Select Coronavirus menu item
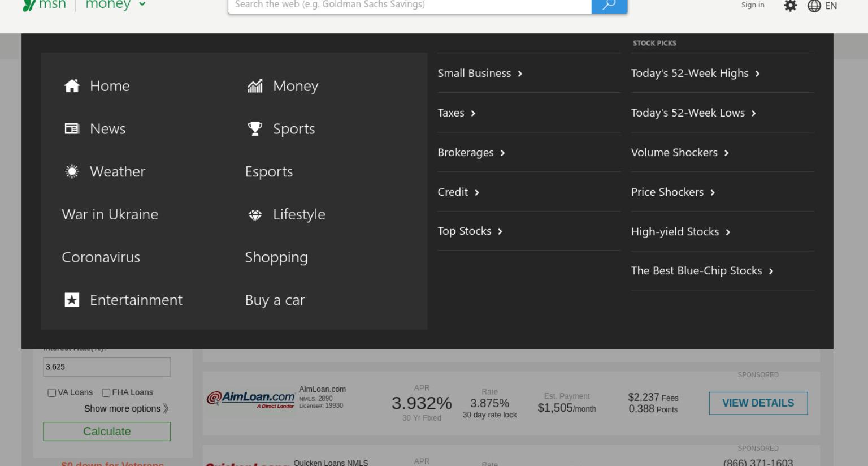The height and width of the screenshot is (466, 868). pyautogui.click(x=101, y=257)
